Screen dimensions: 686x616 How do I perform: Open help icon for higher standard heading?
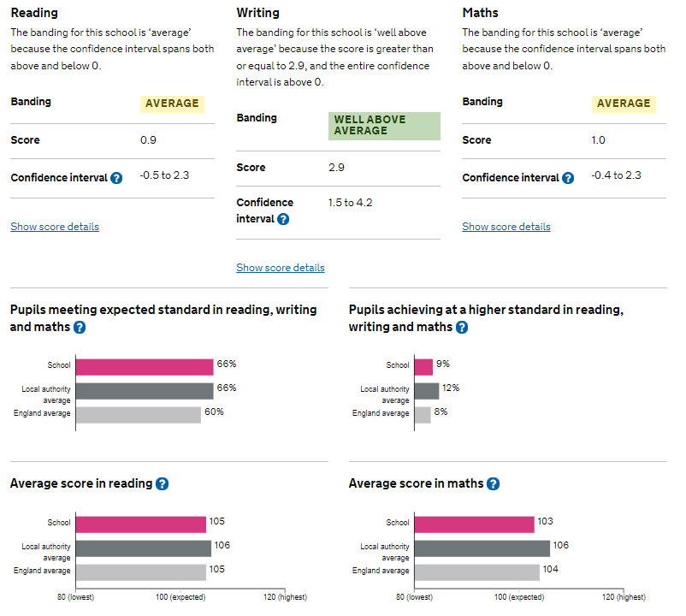pos(462,328)
